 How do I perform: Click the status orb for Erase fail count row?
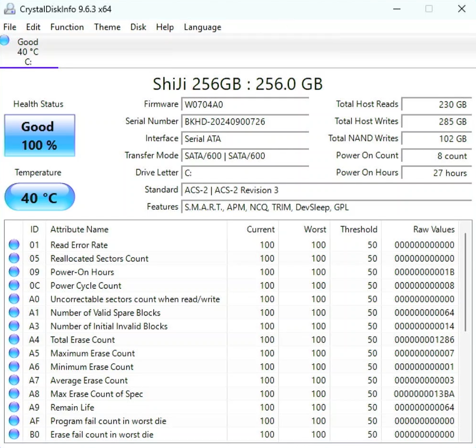click(14, 434)
